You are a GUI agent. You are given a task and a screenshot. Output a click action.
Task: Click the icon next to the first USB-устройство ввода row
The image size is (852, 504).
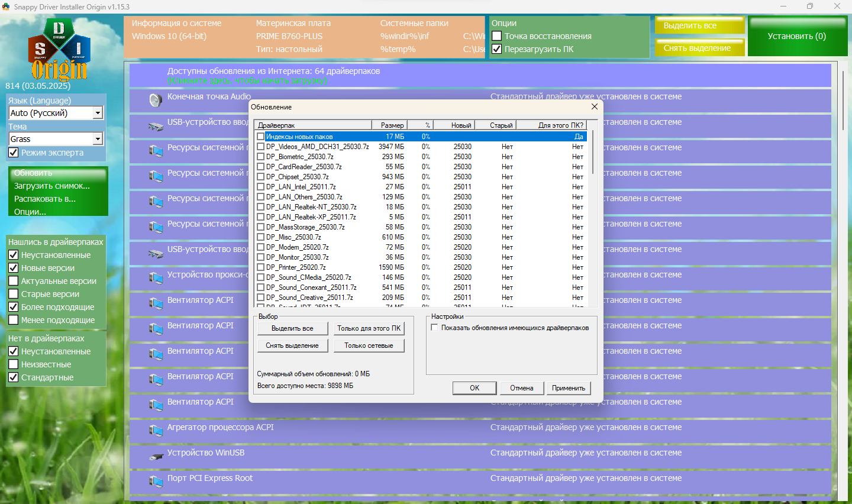(x=156, y=125)
